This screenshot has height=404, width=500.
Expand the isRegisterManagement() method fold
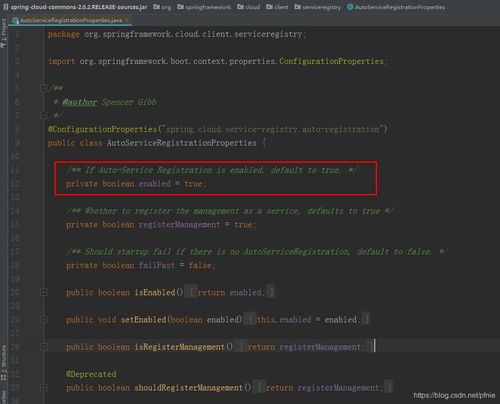click(44, 347)
